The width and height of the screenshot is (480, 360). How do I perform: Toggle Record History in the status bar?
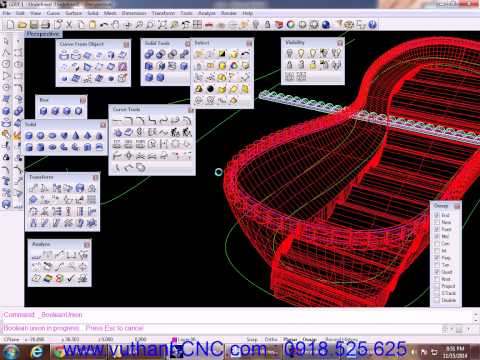[342, 339]
